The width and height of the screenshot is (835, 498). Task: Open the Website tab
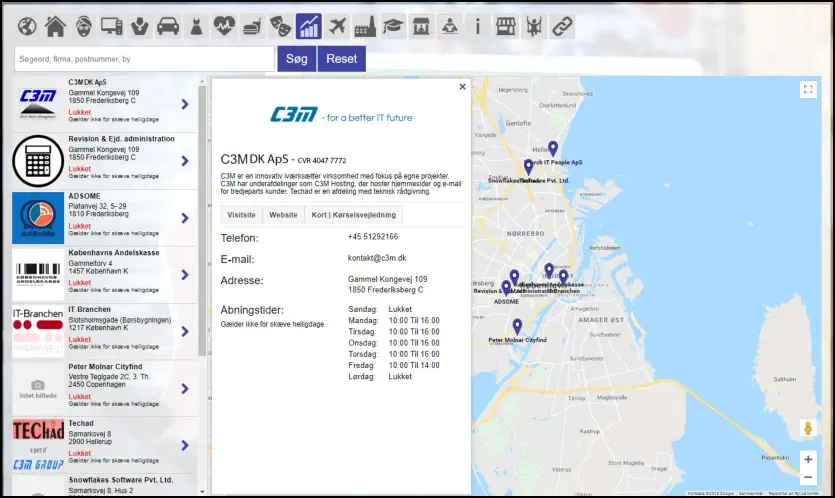[283, 215]
